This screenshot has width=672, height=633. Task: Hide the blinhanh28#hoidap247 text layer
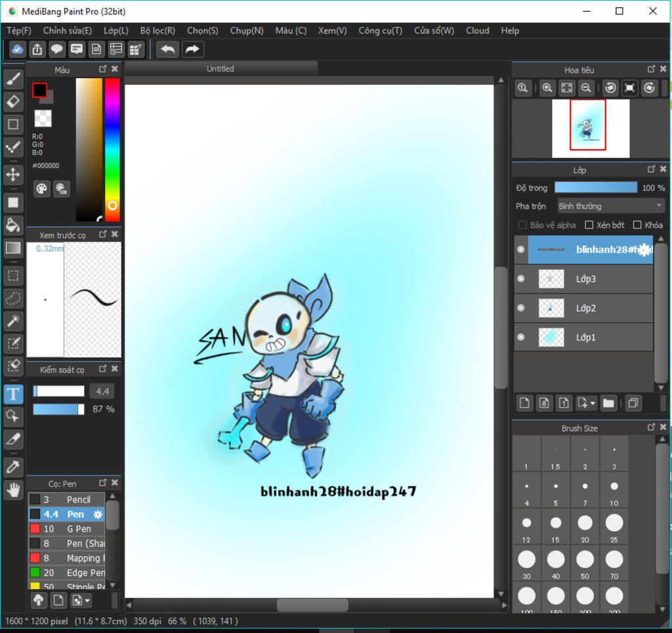(x=520, y=249)
